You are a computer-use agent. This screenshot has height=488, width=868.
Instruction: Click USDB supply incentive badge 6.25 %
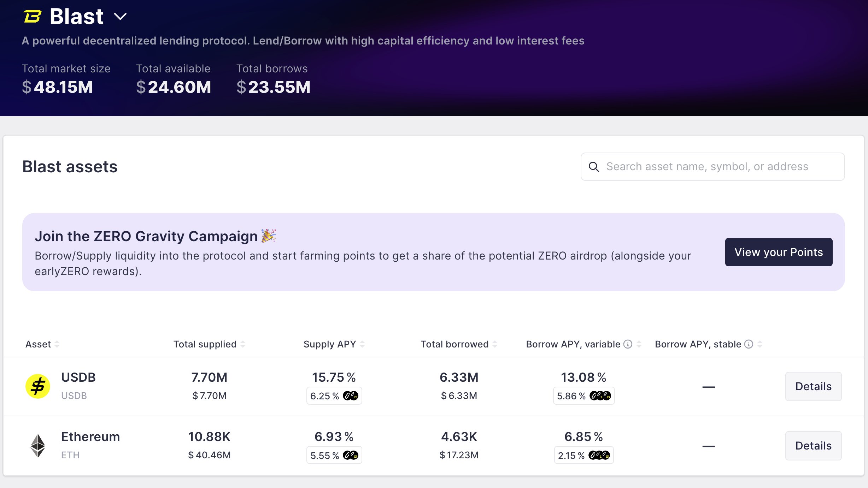334,396
